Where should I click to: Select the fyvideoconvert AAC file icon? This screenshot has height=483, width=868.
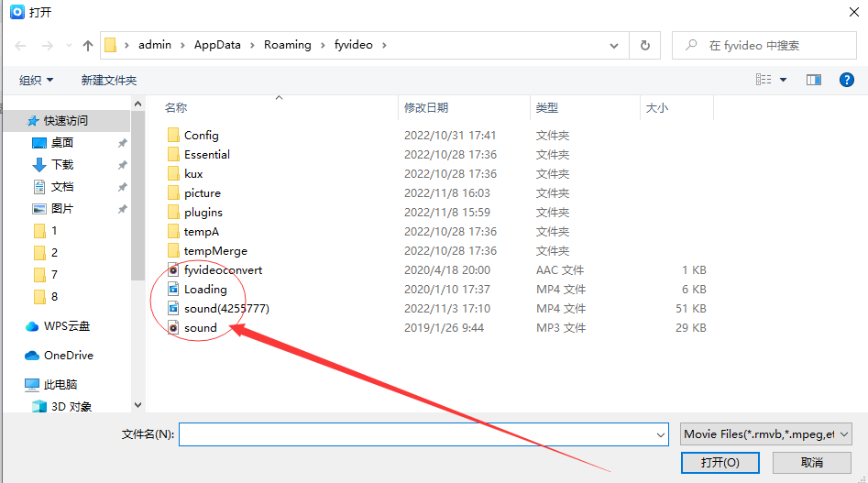(x=173, y=270)
